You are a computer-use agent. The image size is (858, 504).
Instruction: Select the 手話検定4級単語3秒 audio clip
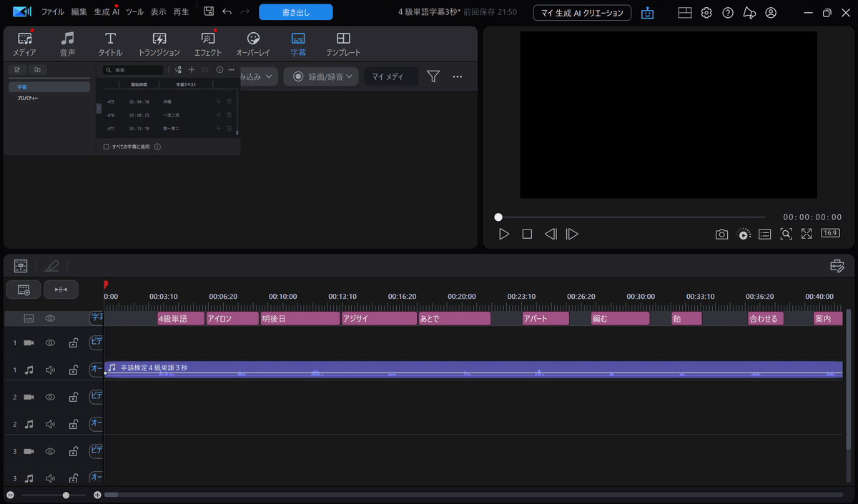click(473, 370)
